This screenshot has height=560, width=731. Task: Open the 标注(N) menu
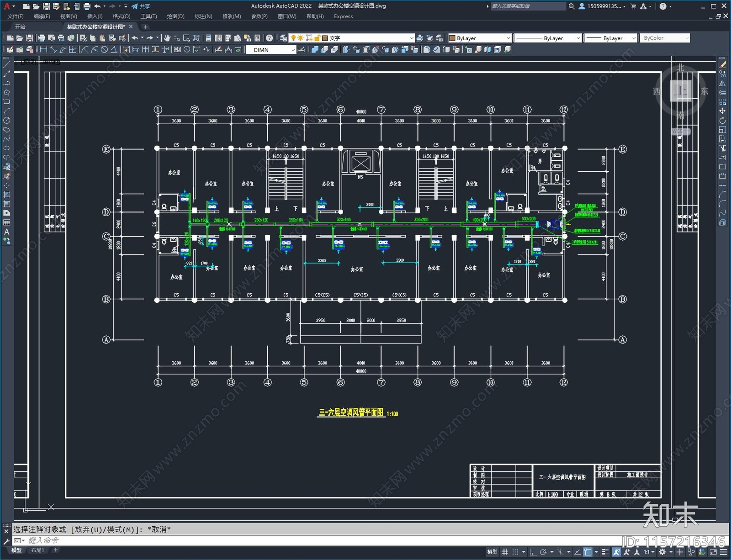(x=203, y=16)
